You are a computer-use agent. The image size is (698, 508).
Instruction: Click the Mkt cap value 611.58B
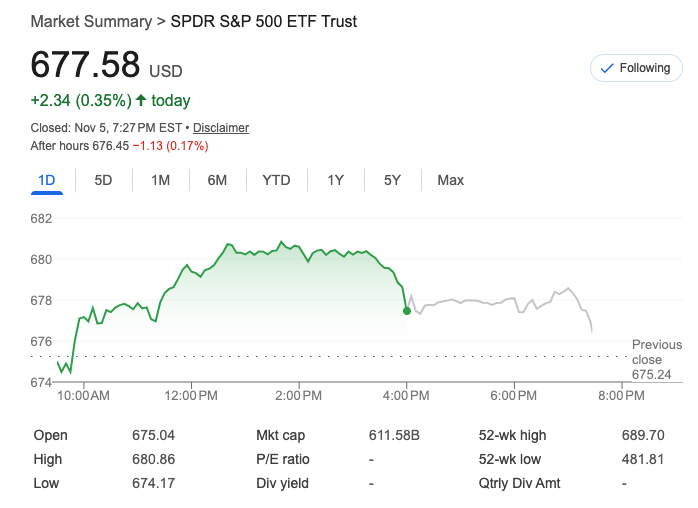click(x=394, y=435)
